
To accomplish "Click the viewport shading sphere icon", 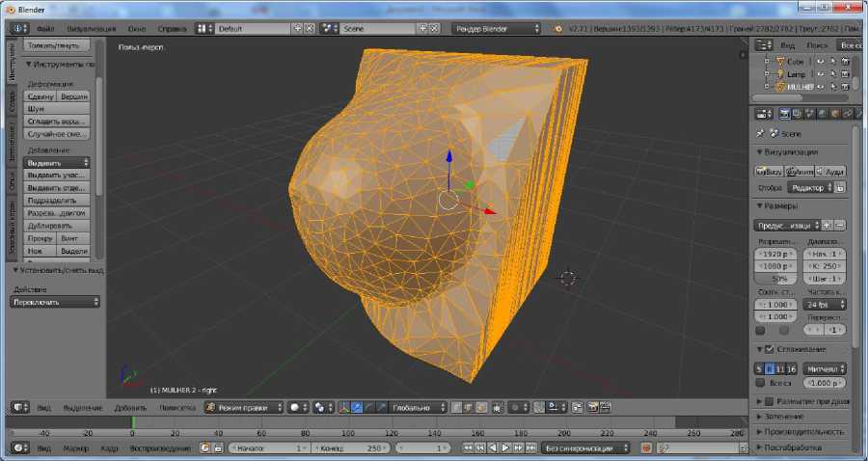I will [x=295, y=408].
